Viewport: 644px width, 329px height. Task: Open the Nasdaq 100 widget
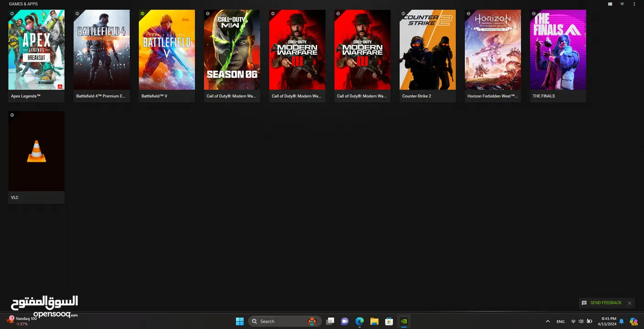pos(21,321)
